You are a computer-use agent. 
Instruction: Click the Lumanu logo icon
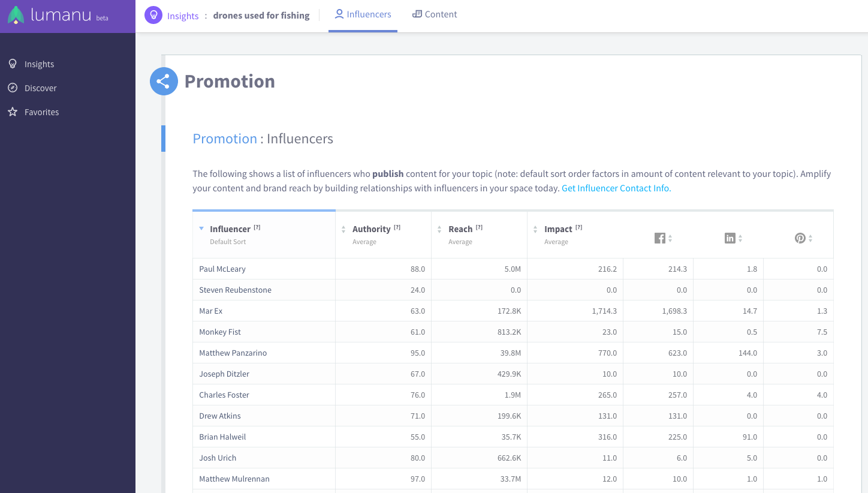coord(16,15)
